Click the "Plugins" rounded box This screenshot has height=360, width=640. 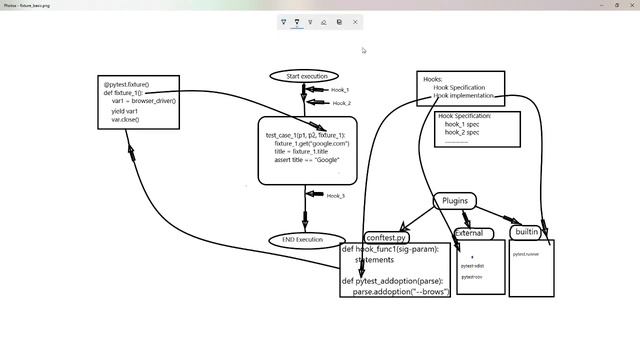tap(455, 201)
